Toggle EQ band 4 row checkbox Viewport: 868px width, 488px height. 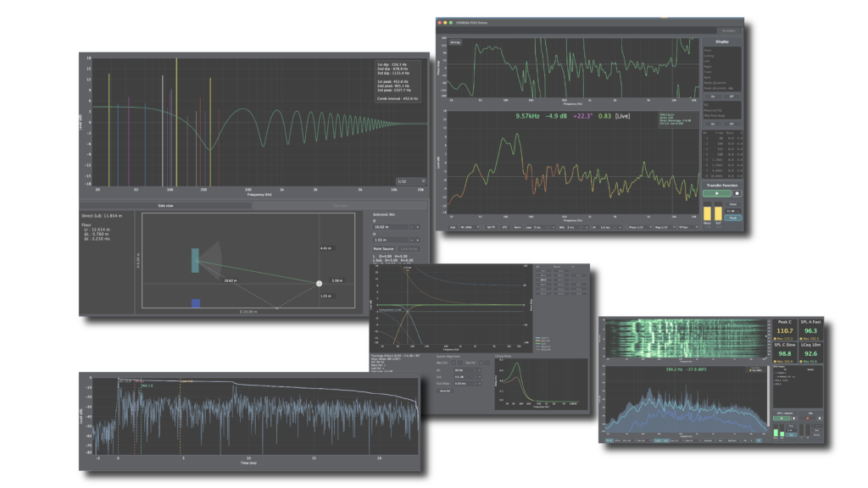[x=704, y=154]
